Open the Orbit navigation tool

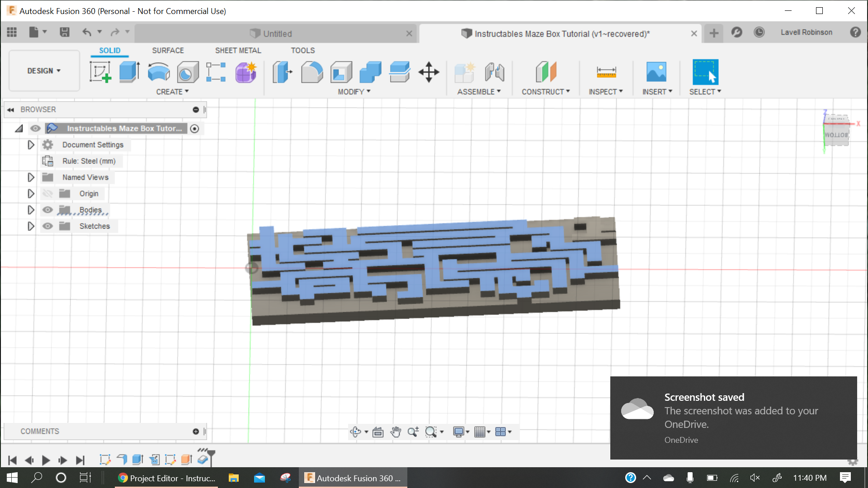point(356,432)
